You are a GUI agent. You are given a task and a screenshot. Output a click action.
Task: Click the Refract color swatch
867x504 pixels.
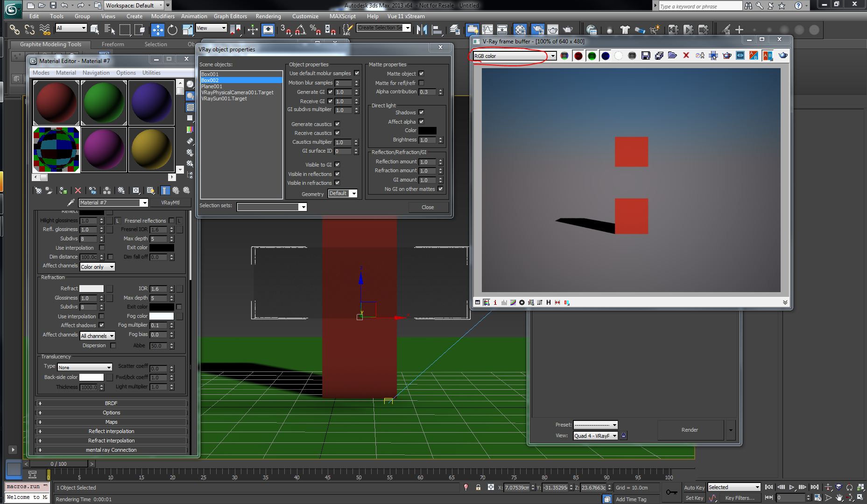(92, 289)
